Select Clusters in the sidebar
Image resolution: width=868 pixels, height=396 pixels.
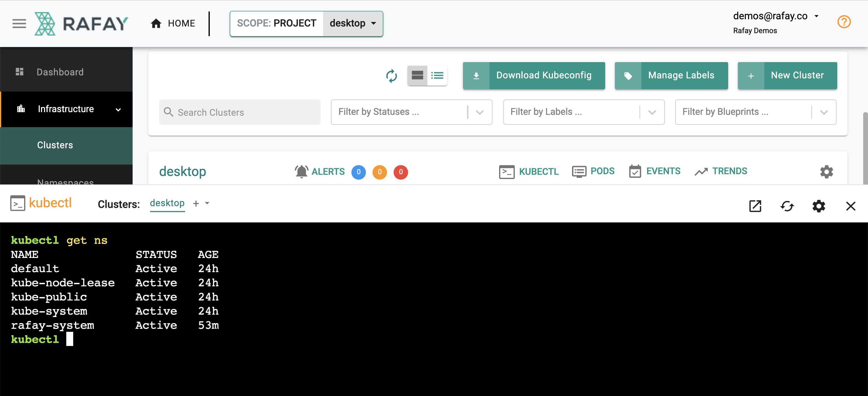coord(66,145)
